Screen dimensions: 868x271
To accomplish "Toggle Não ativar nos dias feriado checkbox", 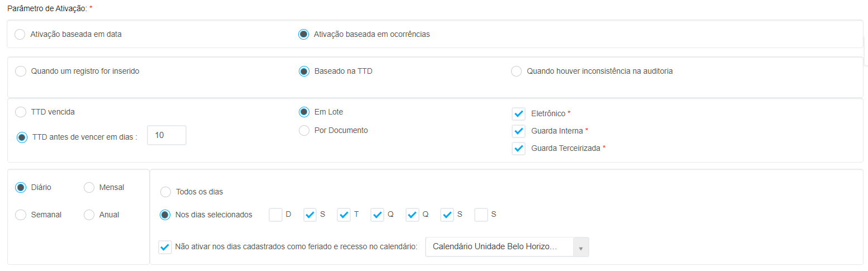I will (165, 246).
